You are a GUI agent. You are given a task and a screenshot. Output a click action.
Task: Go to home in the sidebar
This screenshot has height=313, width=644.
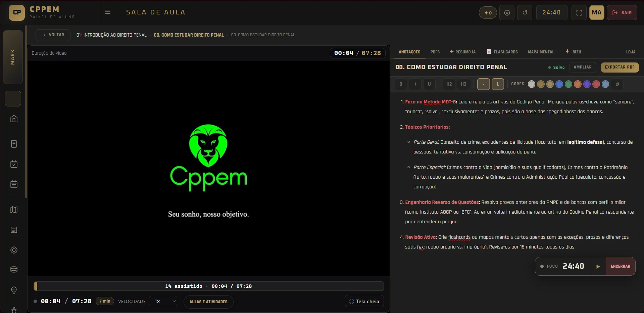click(x=14, y=119)
